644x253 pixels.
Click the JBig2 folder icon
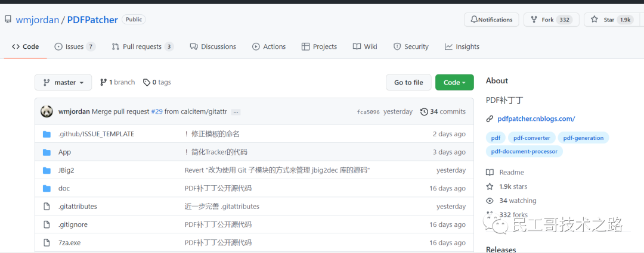point(47,170)
